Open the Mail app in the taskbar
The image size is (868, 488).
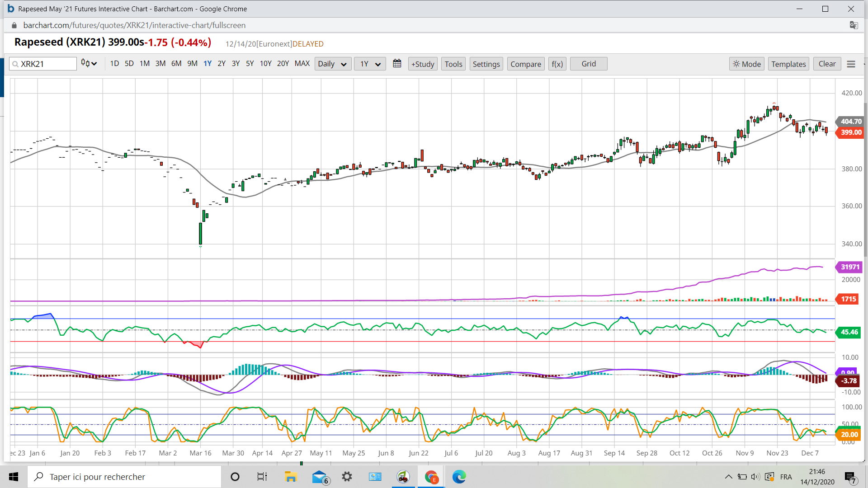coord(320,477)
